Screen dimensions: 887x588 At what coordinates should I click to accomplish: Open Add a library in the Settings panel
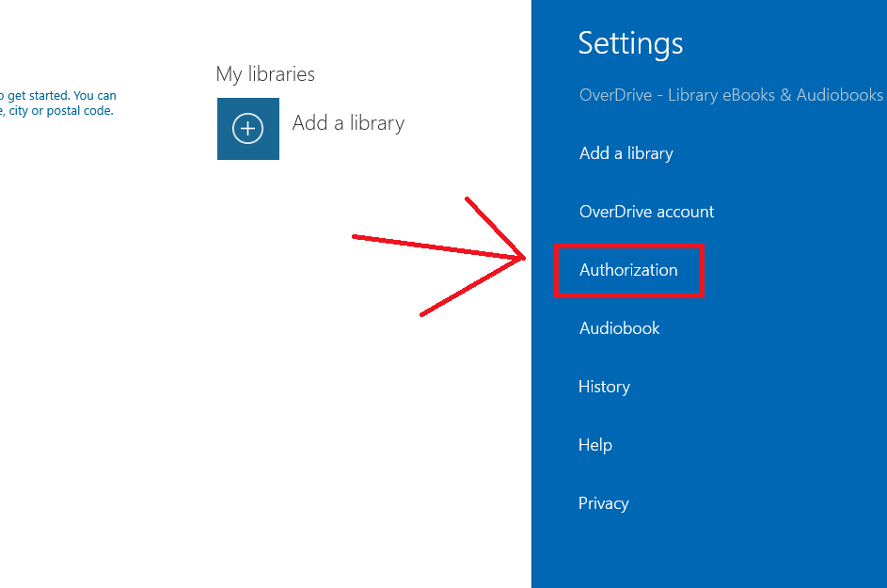click(x=626, y=153)
